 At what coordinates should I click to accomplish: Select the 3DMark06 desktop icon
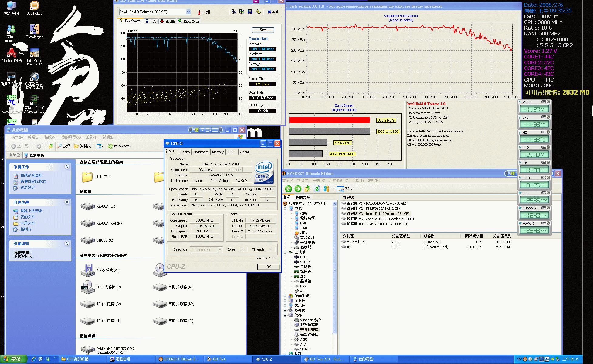pos(35,8)
